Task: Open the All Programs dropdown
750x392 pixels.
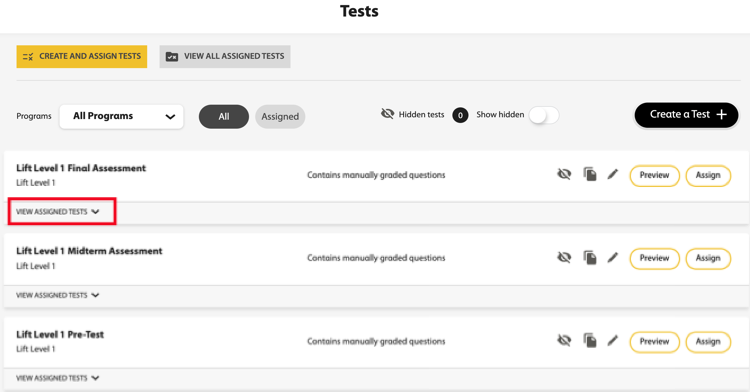Action: pos(121,116)
